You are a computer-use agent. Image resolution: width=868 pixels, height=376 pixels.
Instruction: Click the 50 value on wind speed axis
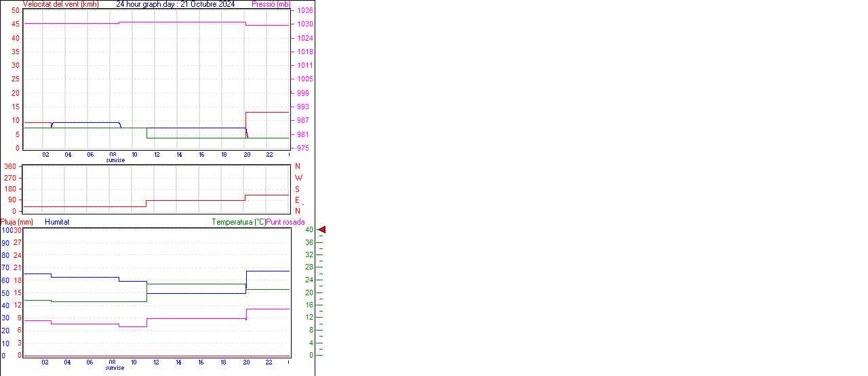(16, 10)
